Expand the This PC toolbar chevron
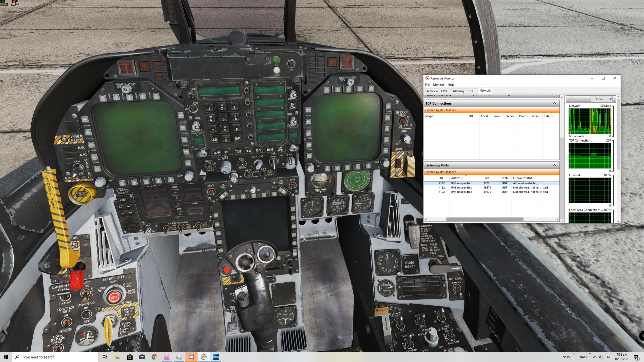The image size is (644, 362). pyautogui.click(x=574, y=354)
